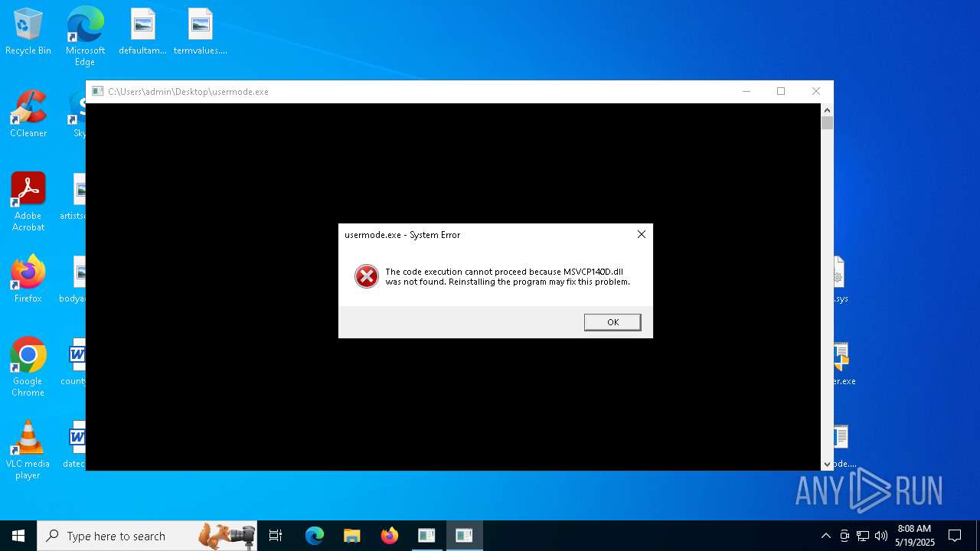Close the usermode.exe System Error dialog
Image resolution: width=980 pixels, height=551 pixels.
pos(642,234)
